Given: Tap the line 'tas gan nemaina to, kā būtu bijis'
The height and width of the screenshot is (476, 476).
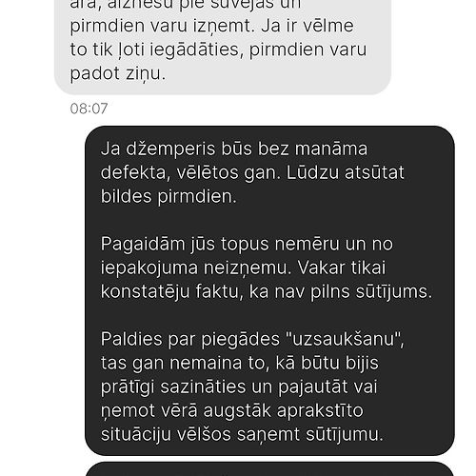Looking at the screenshot, I should pos(240,363).
